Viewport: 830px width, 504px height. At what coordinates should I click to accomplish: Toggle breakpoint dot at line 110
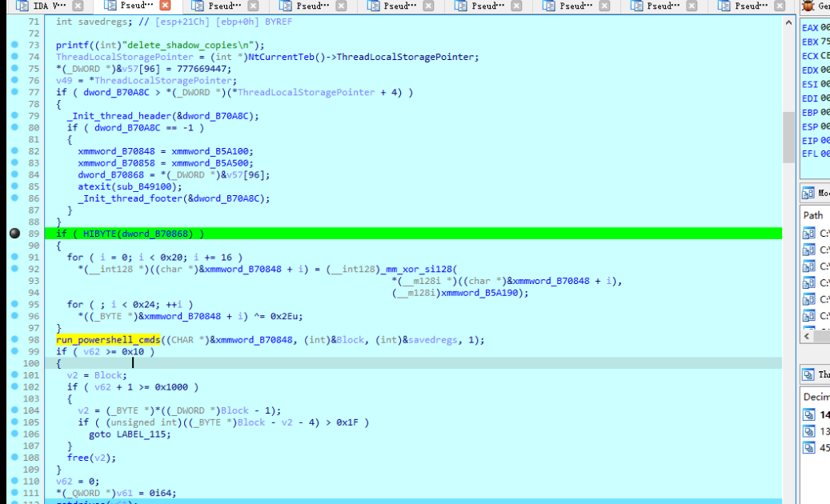click(15, 481)
